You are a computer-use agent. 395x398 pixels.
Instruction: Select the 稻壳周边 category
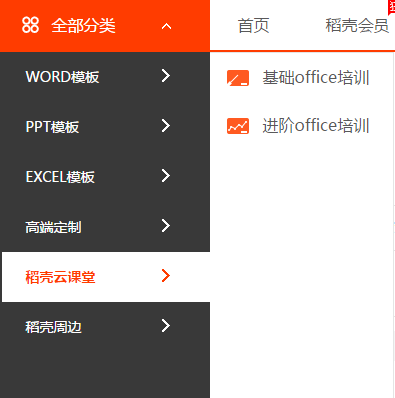105,327
